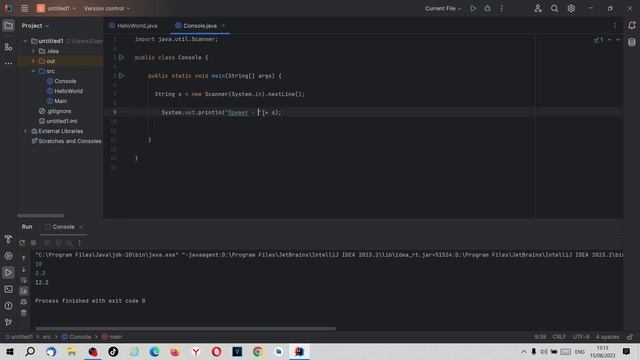Click the Stop button in Run toolbar
Screen dimensions: 640x360
[x=33, y=243]
